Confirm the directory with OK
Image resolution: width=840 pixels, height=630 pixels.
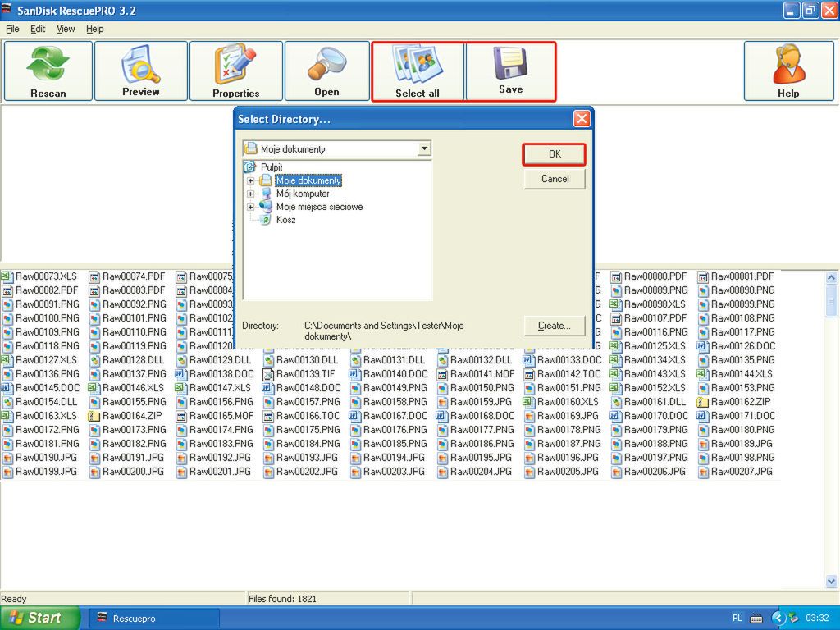555,154
